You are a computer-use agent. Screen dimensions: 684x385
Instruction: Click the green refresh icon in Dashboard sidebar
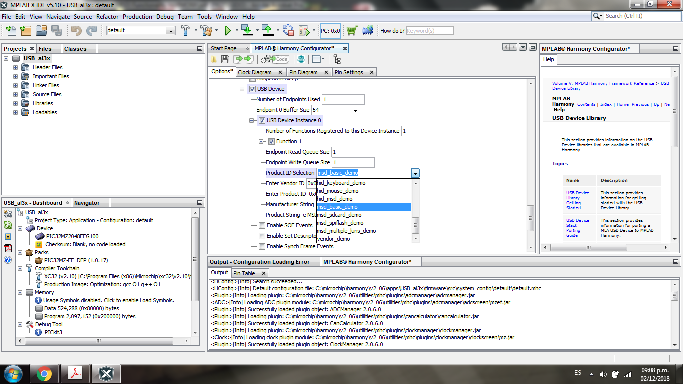pos(8,225)
